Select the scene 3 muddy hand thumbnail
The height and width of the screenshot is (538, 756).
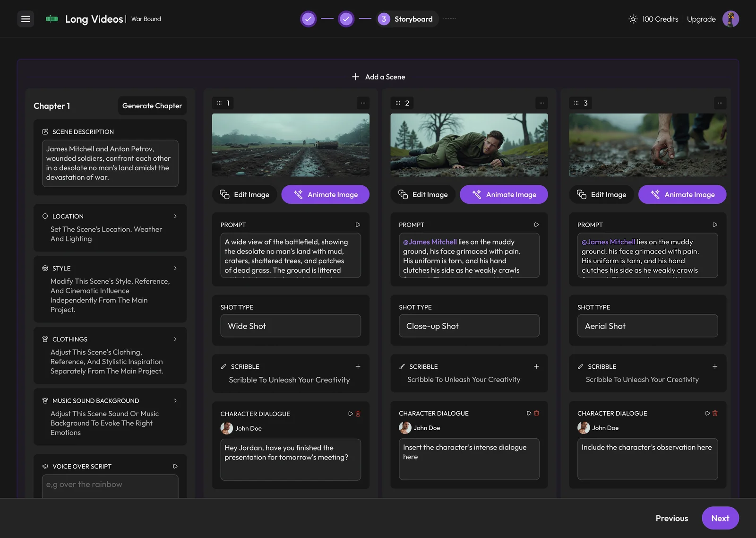pyautogui.click(x=647, y=145)
